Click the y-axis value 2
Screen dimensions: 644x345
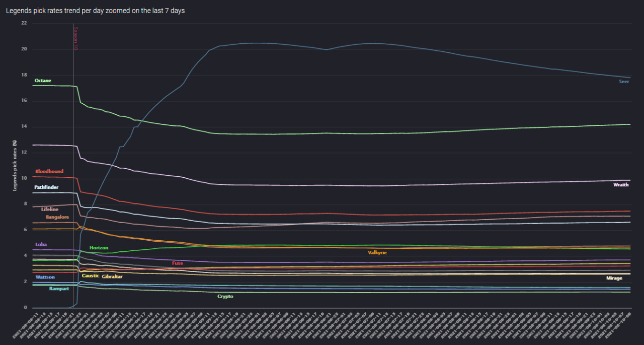click(x=26, y=282)
